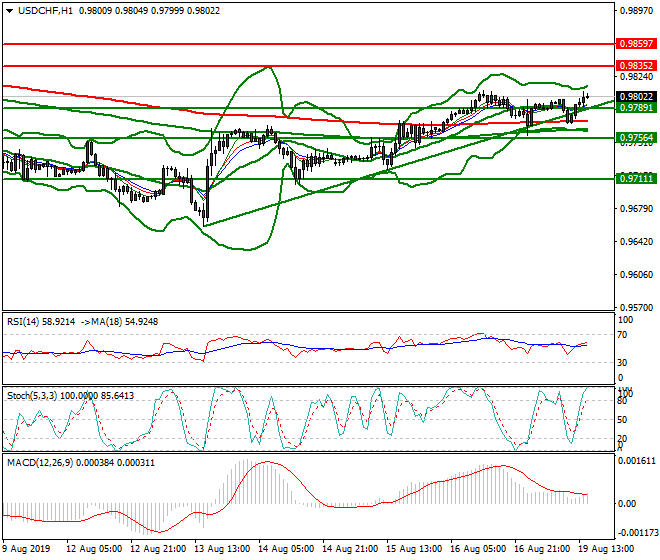
Task: Click the MACD -0.001173 scale value
Action: (x=636, y=533)
